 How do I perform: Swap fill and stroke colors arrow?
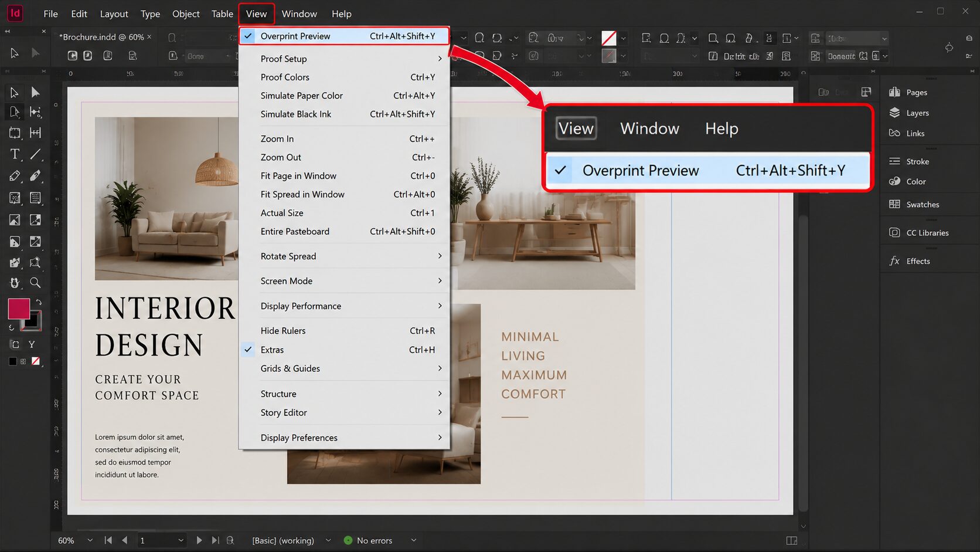click(39, 303)
